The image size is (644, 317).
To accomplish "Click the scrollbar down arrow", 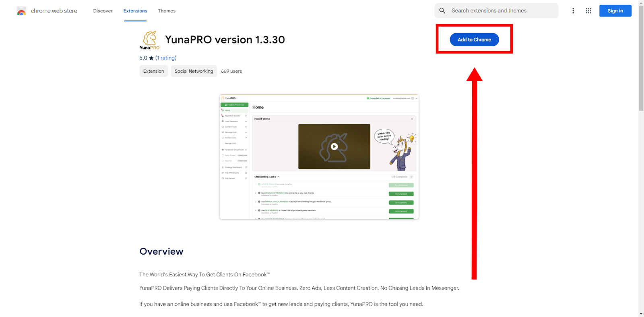I will pos(641,314).
